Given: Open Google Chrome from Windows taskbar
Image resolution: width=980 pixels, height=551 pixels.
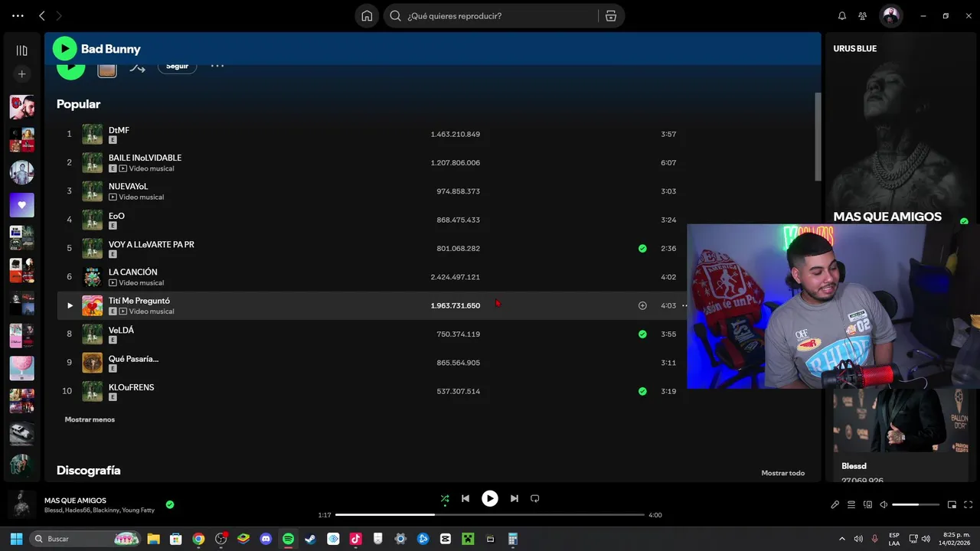Looking at the screenshot, I should pos(198,539).
